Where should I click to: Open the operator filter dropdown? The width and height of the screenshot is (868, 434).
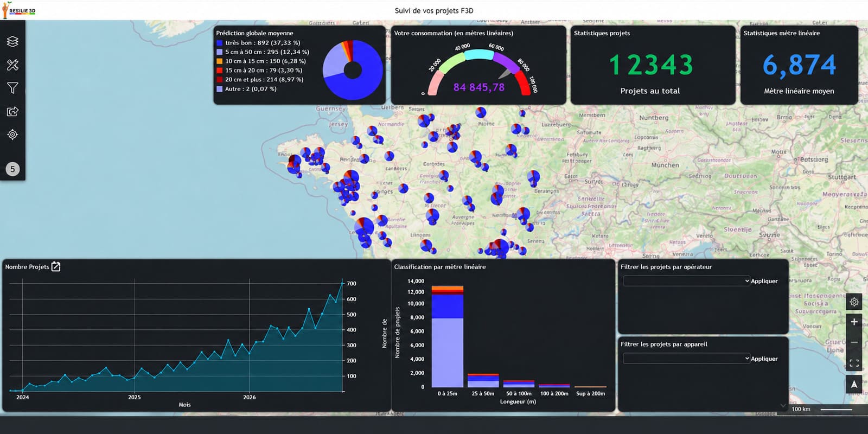(x=686, y=281)
